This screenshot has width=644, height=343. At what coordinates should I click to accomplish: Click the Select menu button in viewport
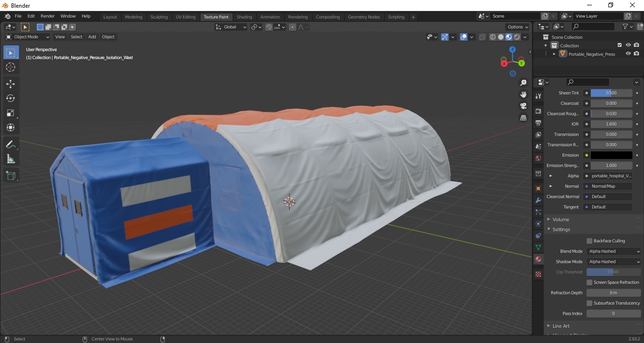click(x=76, y=37)
